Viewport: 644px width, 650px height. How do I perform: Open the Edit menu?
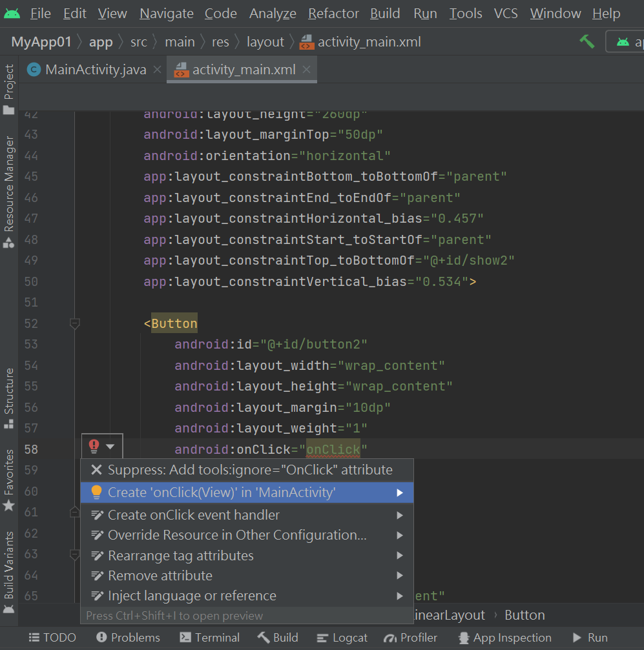click(x=75, y=14)
